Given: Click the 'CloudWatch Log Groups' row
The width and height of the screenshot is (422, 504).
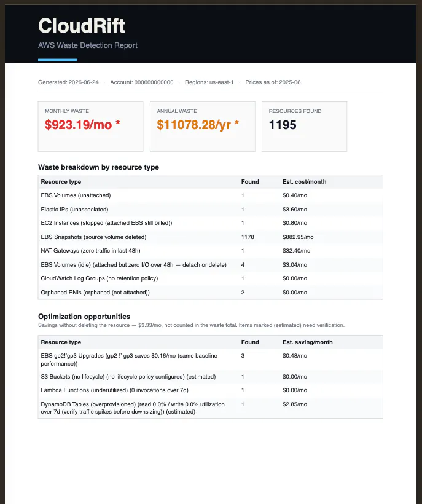Looking at the screenshot, I should coord(210,278).
